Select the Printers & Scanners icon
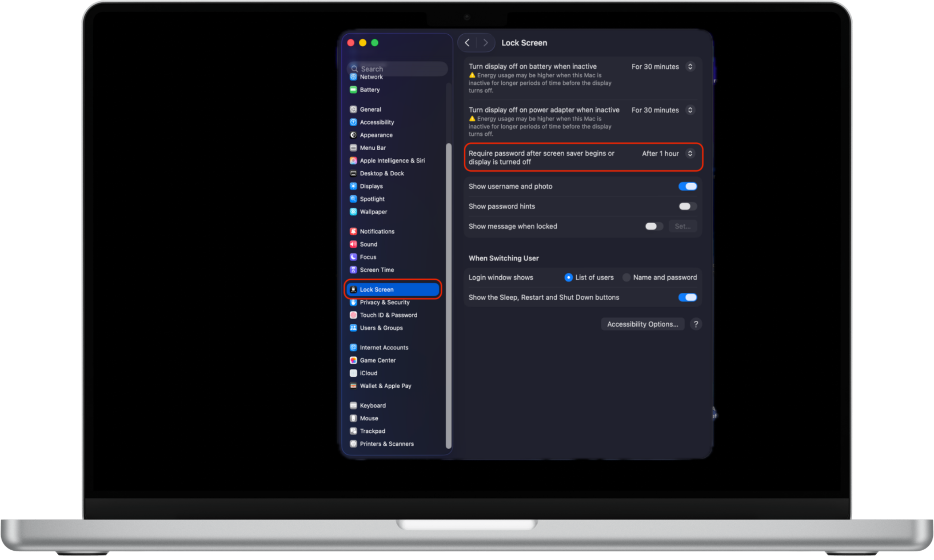 pos(353,444)
